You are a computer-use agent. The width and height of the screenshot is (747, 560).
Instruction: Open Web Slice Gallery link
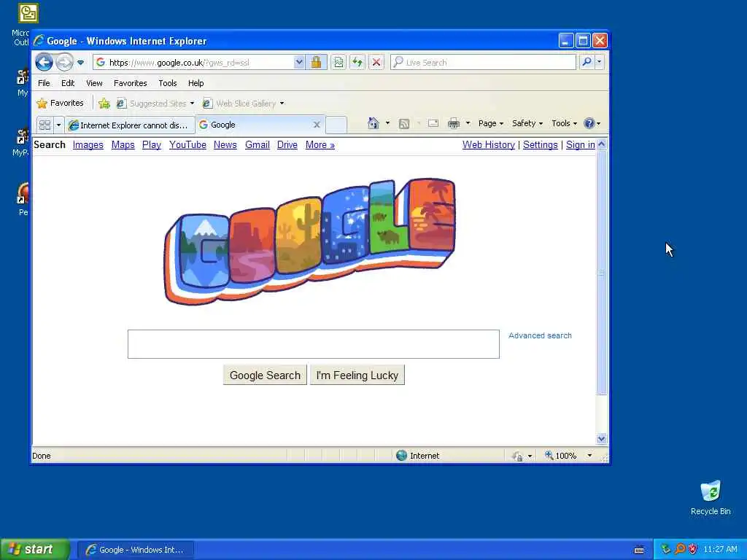(x=244, y=104)
